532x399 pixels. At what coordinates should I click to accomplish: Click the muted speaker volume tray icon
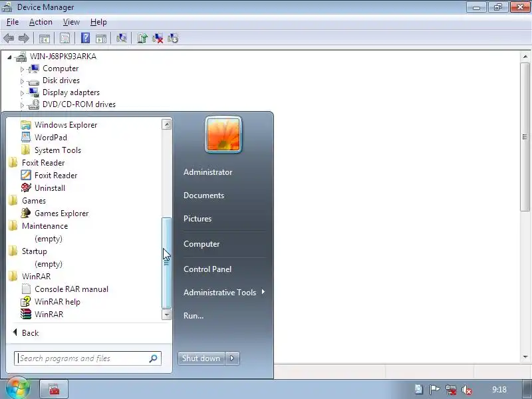(467, 390)
